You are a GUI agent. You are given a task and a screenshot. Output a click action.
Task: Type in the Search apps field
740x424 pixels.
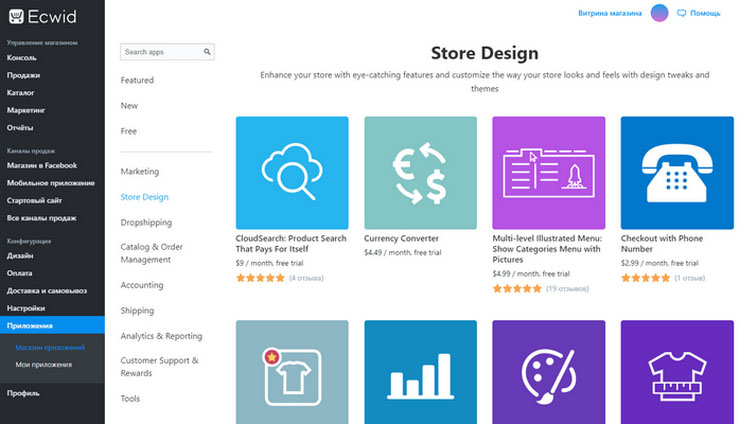click(x=160, y=52)
